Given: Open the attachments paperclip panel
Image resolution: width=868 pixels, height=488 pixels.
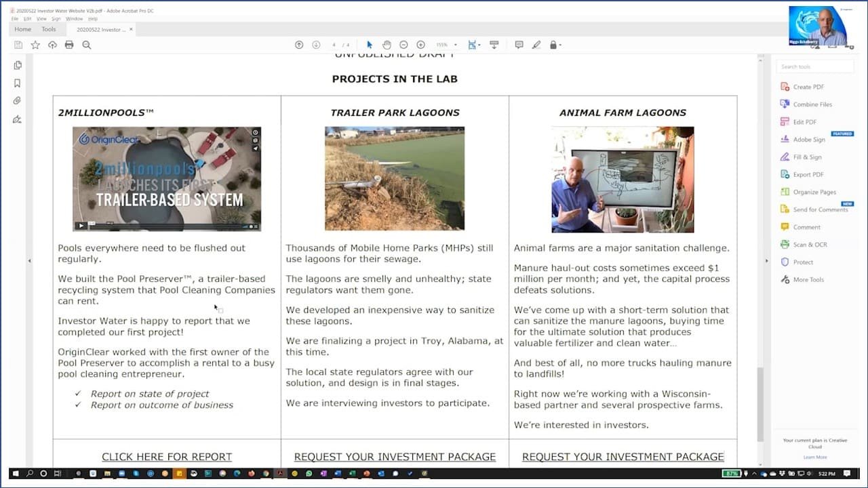Looking at the screenshot, I should (18, 101).
